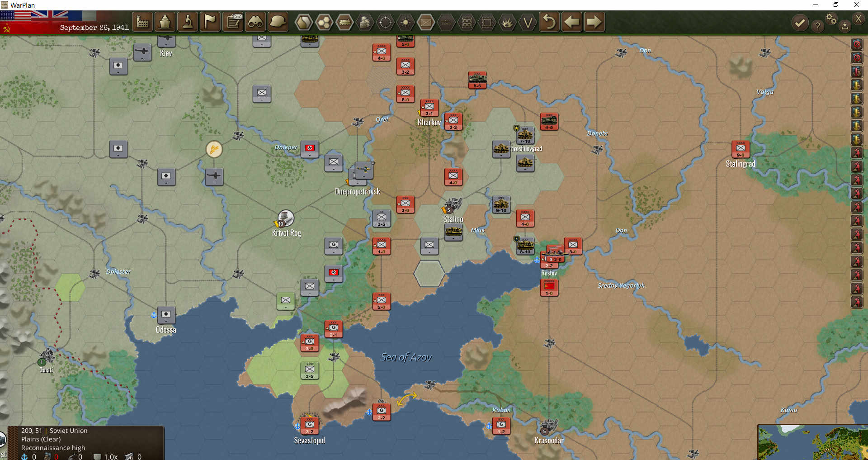Open the diplomacy flag screen
This screenshot has height=460, width=868.
(x=210, y=22)
